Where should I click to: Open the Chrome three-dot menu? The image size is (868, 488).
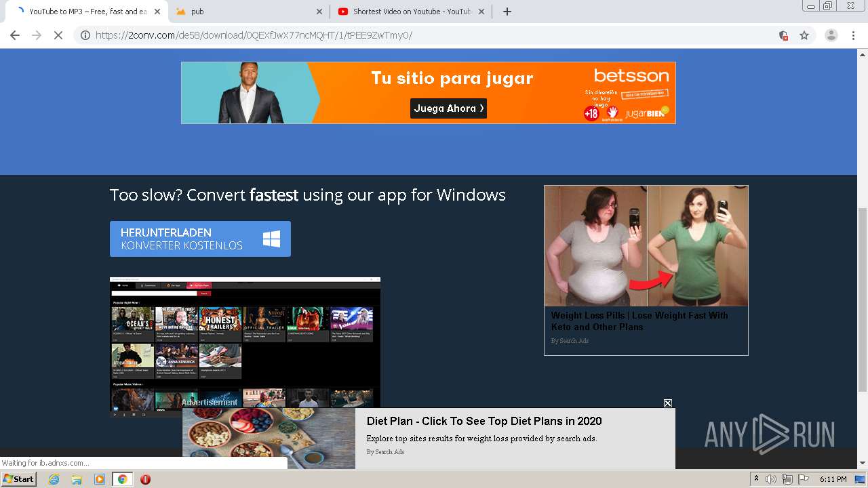(x=853, y=35)
